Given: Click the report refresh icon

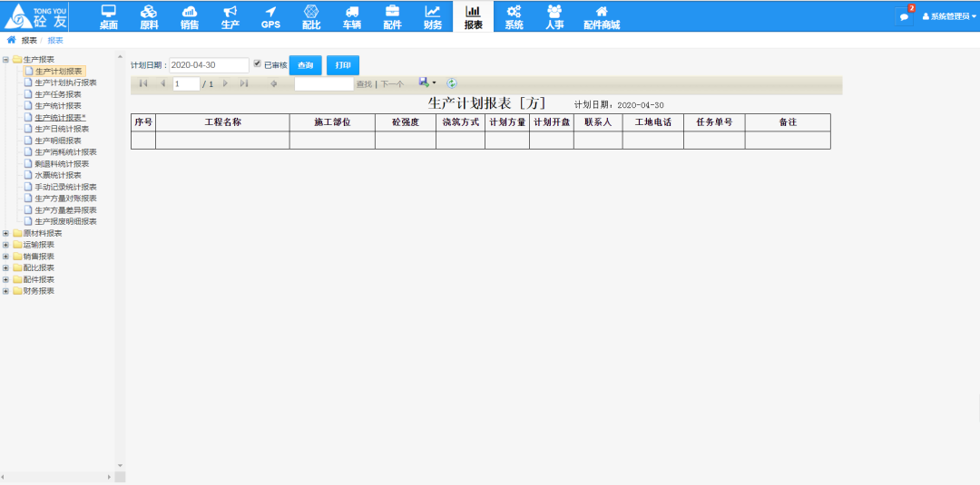Looking at the screenshot, I should coord(452,83).
